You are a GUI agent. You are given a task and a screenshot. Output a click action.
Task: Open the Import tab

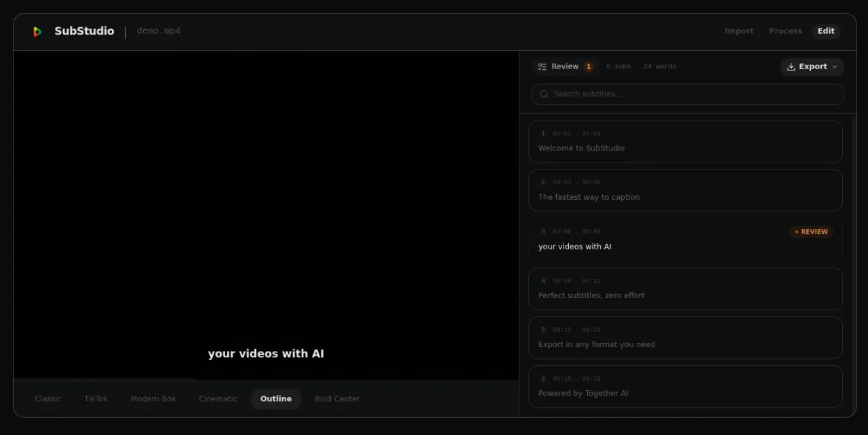point(738,31)
